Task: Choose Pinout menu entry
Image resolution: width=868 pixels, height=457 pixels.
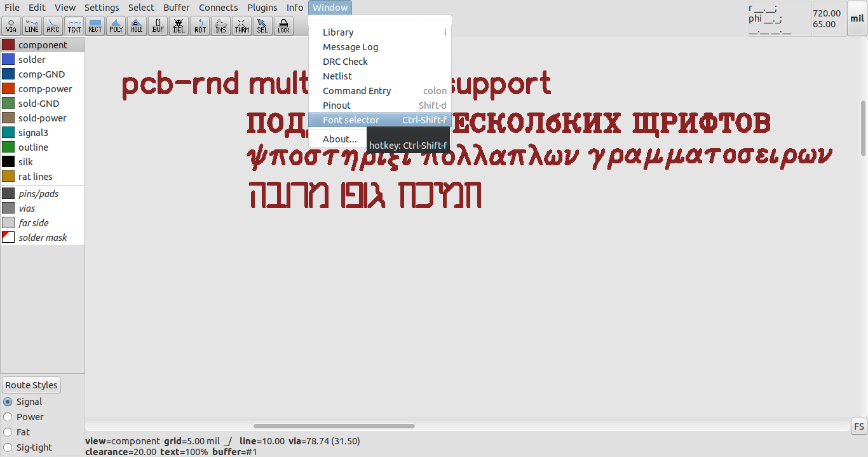Action: (x=380, y=106)
